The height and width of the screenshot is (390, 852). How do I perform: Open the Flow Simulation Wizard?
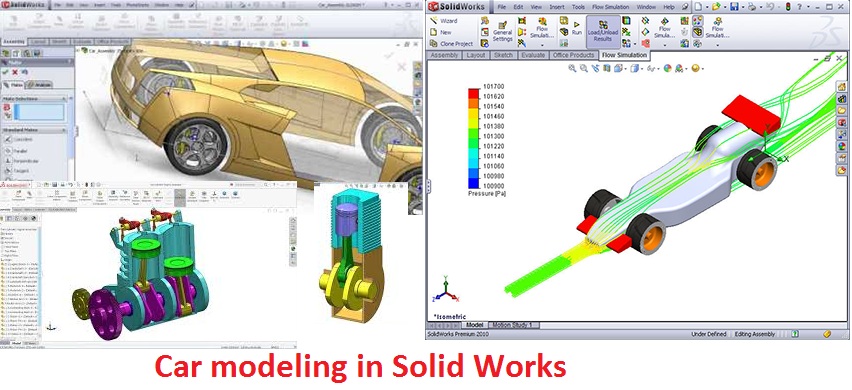pos(444,21)
